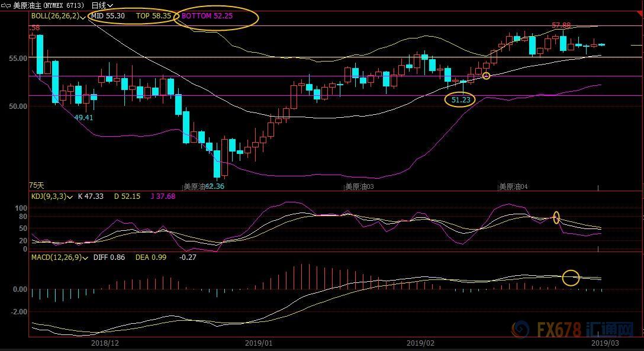644x351 pixels.
Task: Expand the KDJ(9,3,3) indicator menu
Action: [70, 197]
